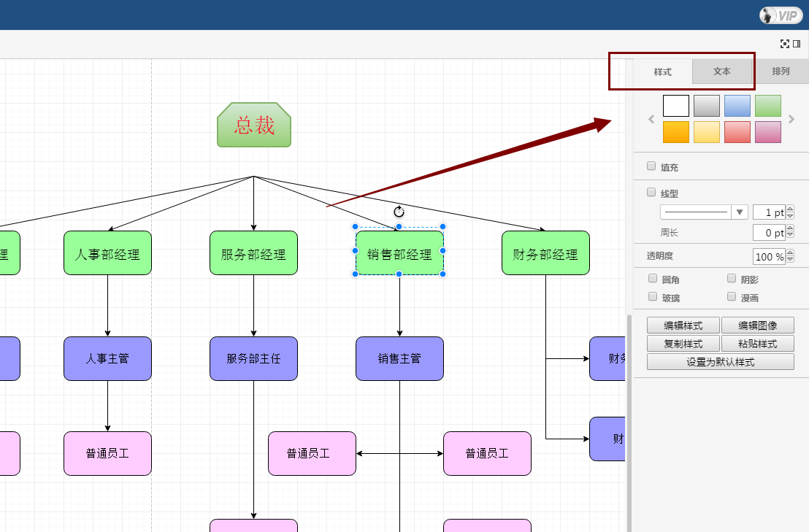
Task: Switch to the 文本 tab
Action: click(722, 71)
